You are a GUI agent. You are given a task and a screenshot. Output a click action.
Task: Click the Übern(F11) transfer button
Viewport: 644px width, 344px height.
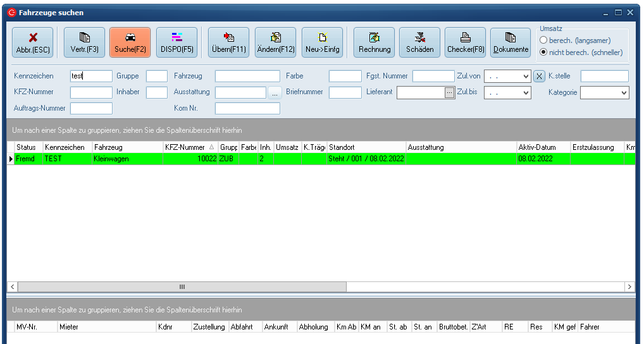point(228,42)
